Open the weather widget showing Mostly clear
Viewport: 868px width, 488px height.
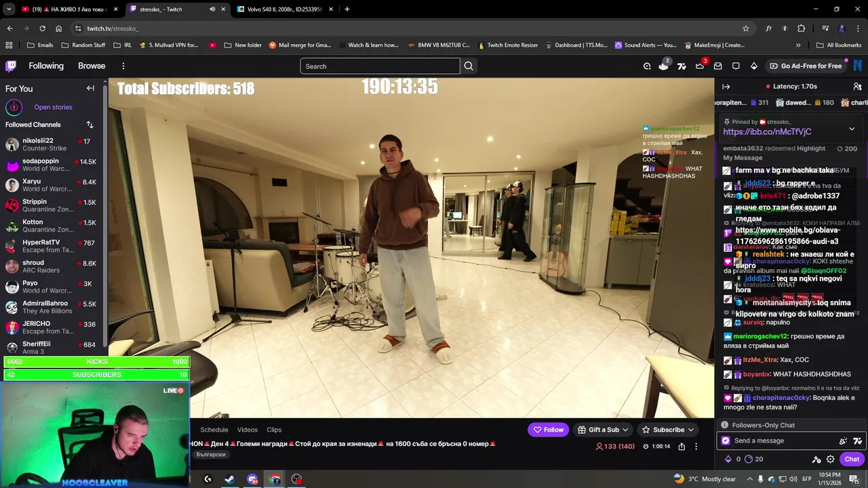coord(704,479)
